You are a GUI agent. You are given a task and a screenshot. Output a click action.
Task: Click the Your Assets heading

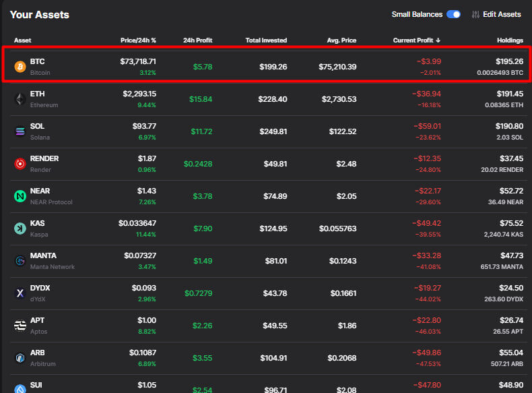tap(39, 15)
